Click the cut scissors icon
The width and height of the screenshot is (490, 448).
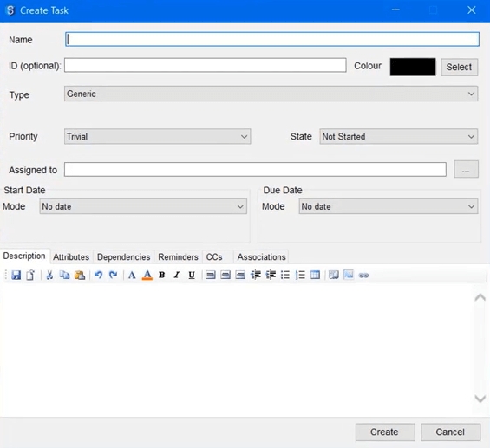[49, 275]
